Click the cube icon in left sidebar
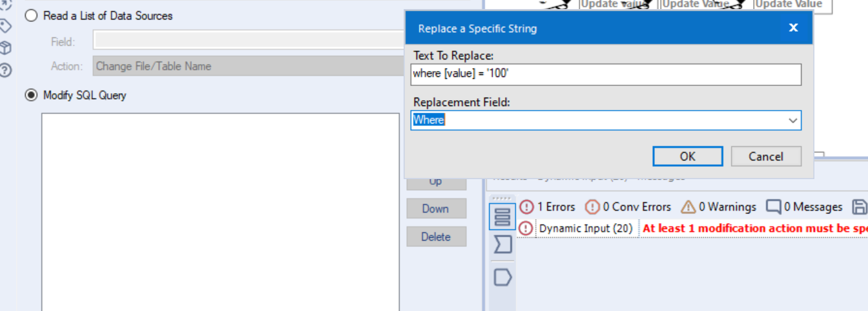 [5, 48]
